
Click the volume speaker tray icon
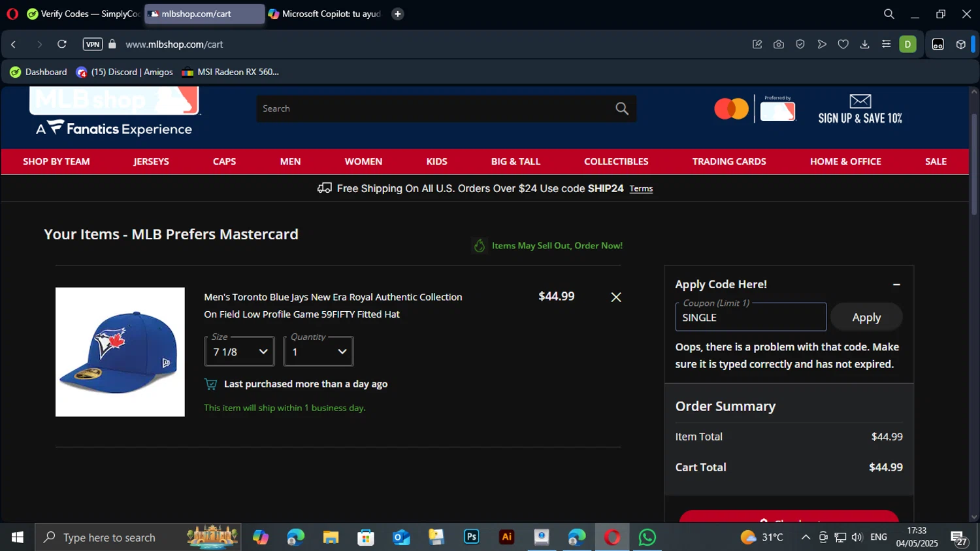pos(857,537)
